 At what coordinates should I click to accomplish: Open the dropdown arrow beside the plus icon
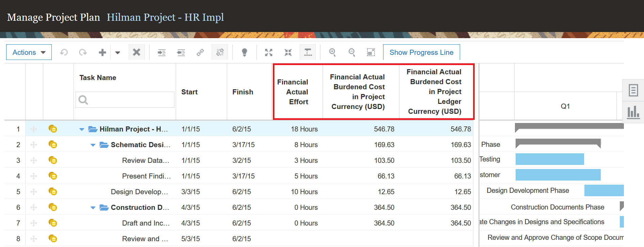click(118, 52)
